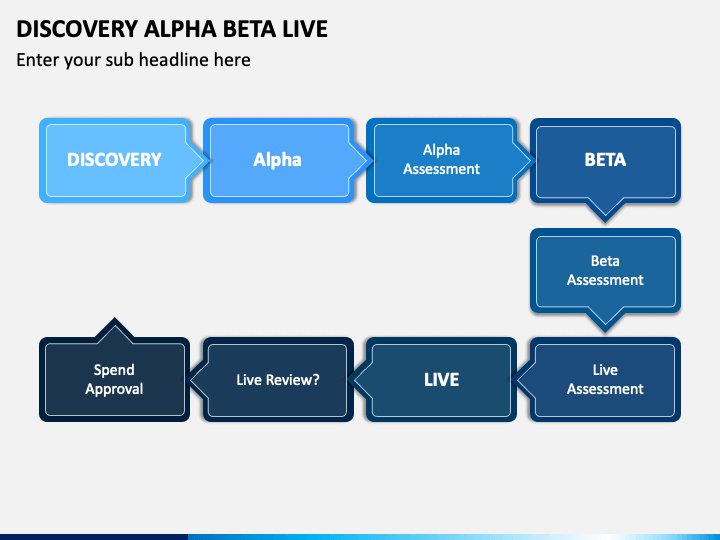720x540 pixels.
Task: Click the Live Assessment box
Action: [x=597, y=379]
